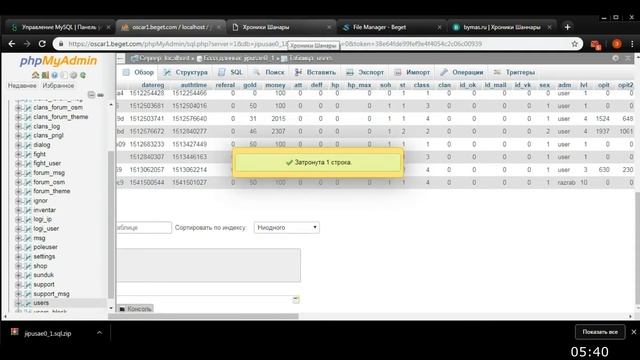This screenshot has width=640, height=360.
Task: Open the Chrome three-dot menu
Action: click(x=632, y=44)
